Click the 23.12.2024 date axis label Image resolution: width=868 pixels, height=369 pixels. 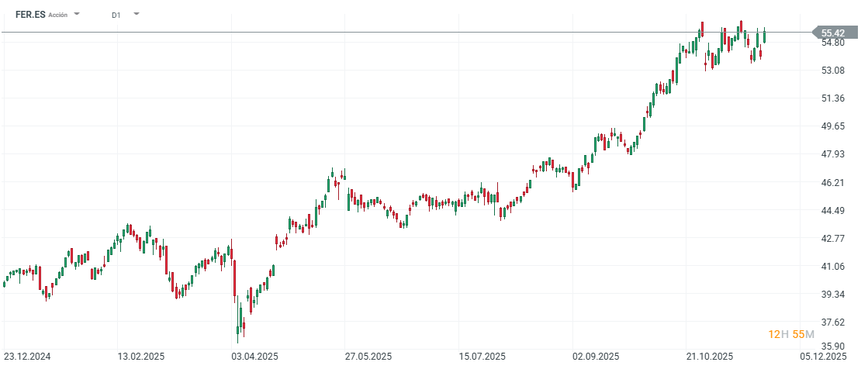tap(26, 357)
